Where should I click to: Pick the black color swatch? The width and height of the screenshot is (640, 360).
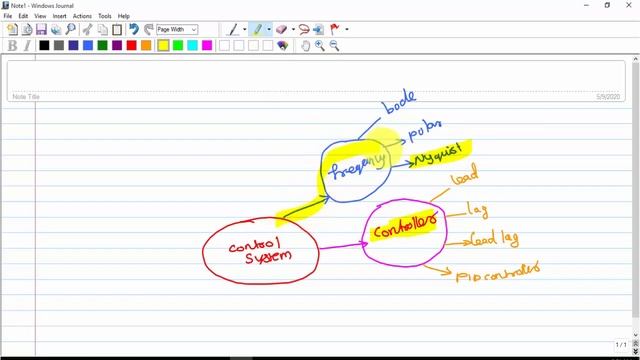point(44,45)
